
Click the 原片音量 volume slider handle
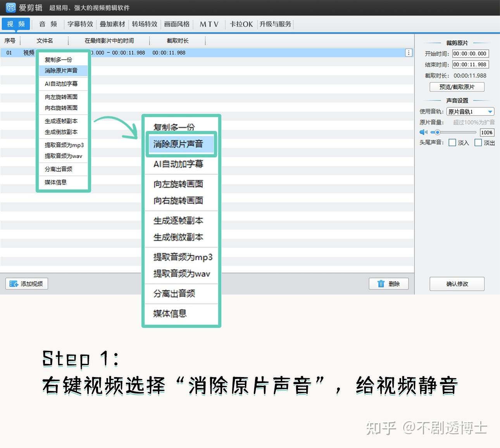coord(437,132)
